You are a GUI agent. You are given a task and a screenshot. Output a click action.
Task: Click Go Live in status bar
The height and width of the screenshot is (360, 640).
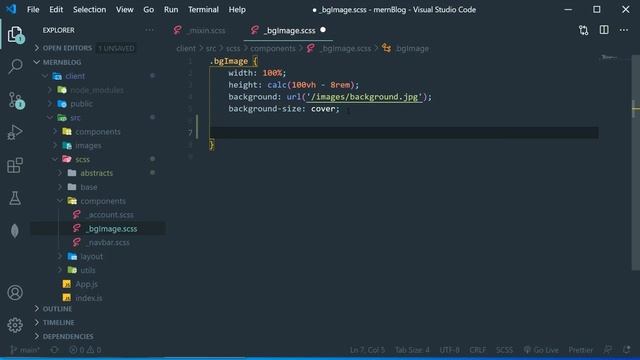[541, 350]
